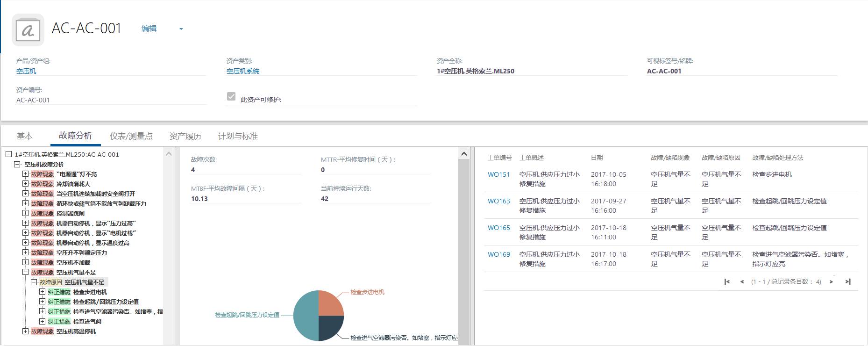This screenshot has height=346, width=868.
Task: Switch to the 仪表/测量点 tab
Action: (x=131, y=136)
